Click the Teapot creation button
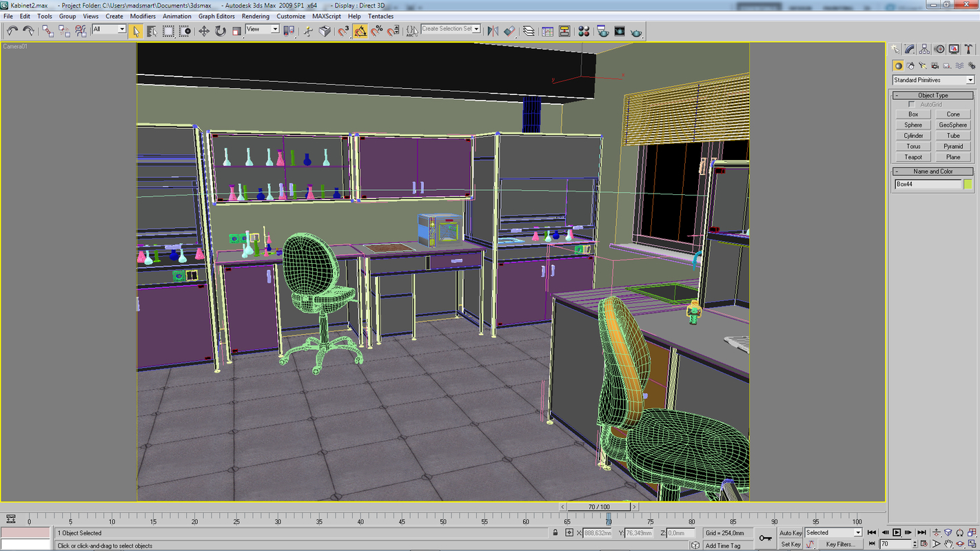Image resolution: width=980 pixels, height=551 pixels. point(912,156)
